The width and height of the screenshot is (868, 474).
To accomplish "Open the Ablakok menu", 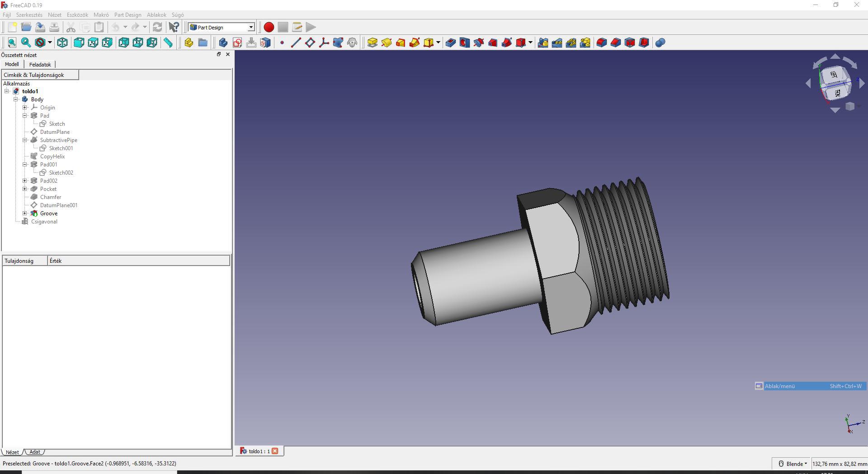I will tap(156, 15).
